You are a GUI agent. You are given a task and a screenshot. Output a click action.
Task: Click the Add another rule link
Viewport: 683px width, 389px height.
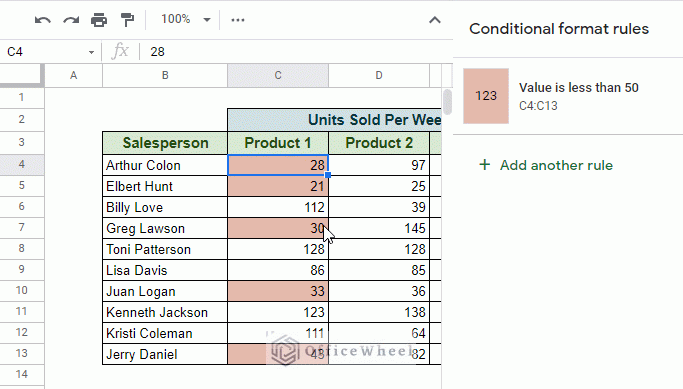pos(556,165)
